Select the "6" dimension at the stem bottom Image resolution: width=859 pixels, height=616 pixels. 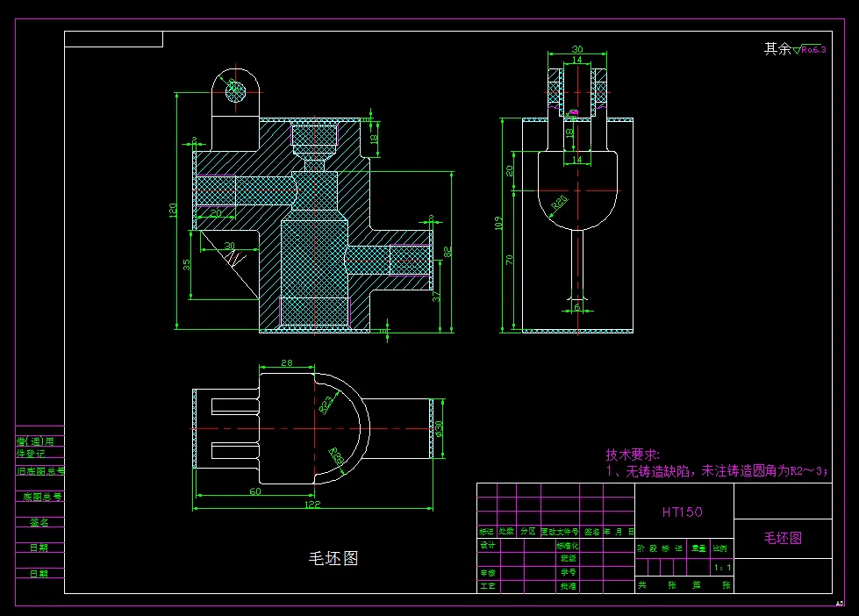pos(576,307)
